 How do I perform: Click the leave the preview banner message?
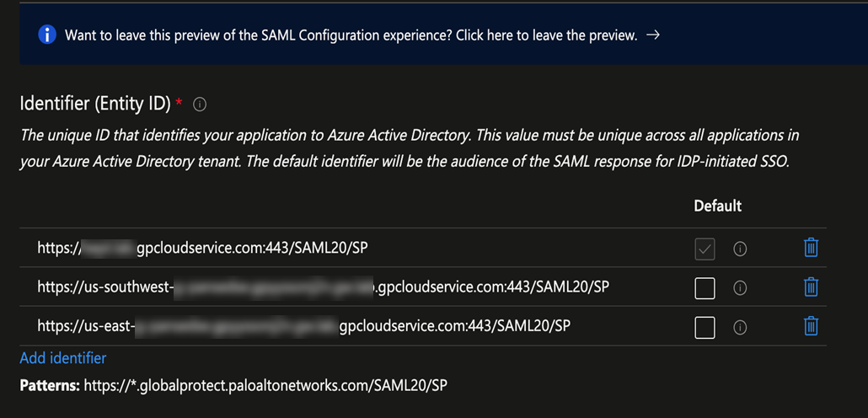351,35
